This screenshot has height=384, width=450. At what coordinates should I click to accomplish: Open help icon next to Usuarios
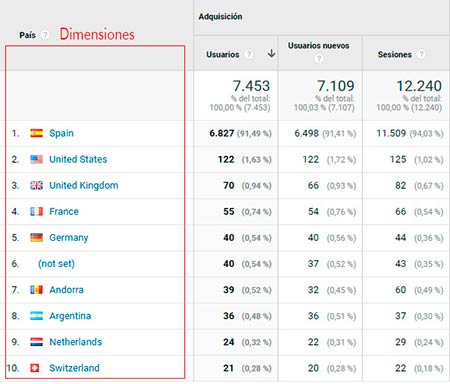(248, 54)
